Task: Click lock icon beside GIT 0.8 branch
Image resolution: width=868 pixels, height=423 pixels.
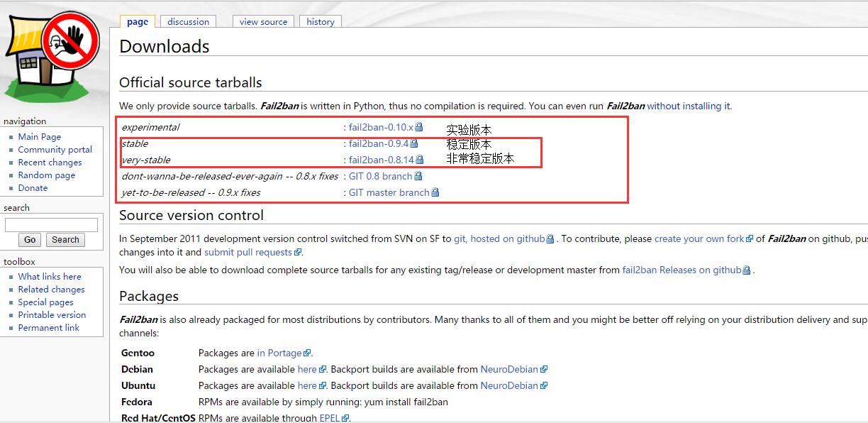Action: [418, 176]
